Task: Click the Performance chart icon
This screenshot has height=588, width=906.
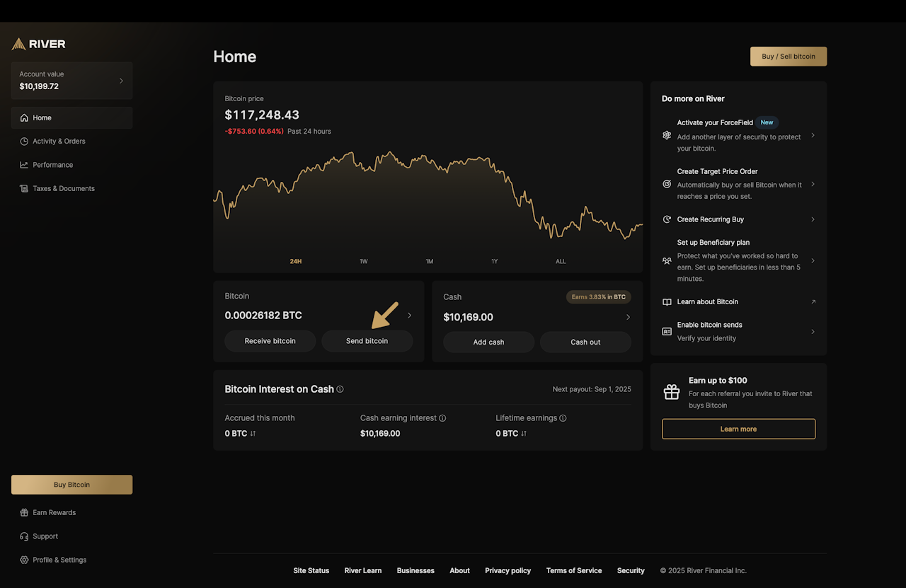Action: click(x=24, y=165)
